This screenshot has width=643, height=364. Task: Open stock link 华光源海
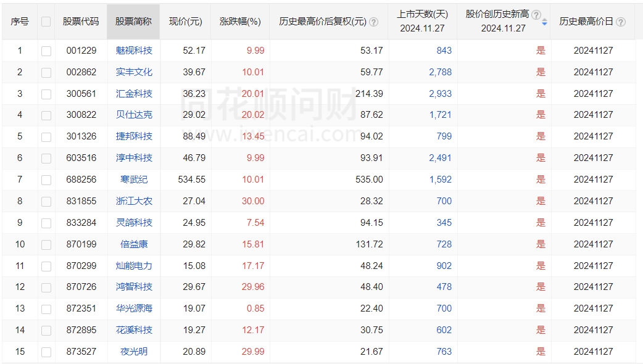pos(134,308)
